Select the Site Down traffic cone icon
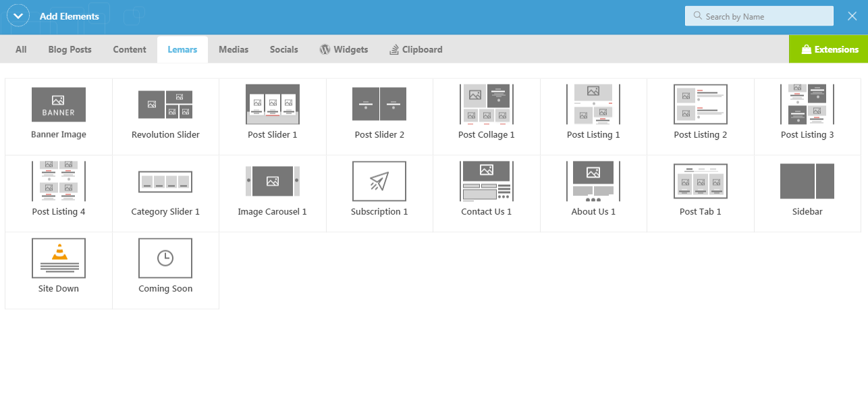Image resolution: width=868 pixels, height=409 pixels. tap(59, 252)
